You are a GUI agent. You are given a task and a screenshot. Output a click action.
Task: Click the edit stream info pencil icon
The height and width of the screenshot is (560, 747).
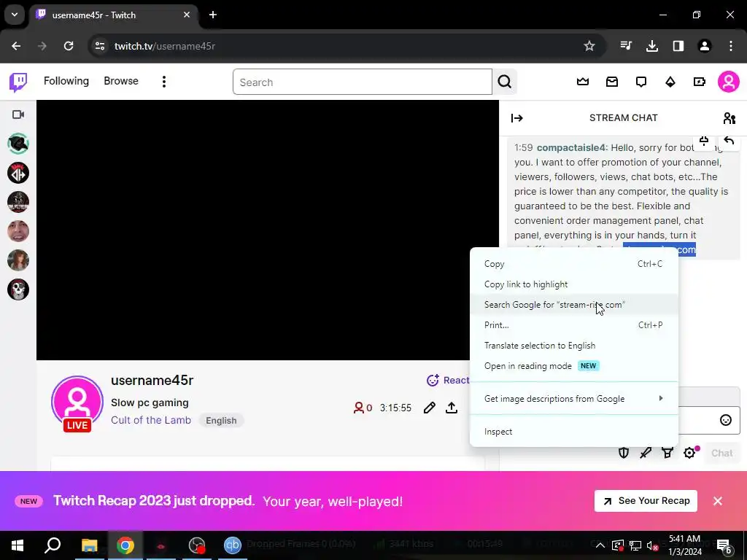[x=429, y=408]
